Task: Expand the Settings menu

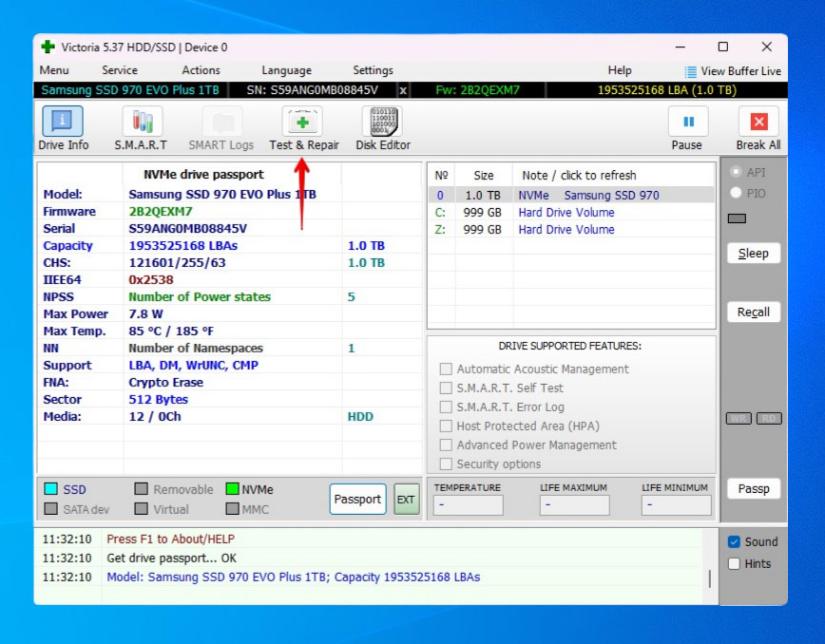Action: click(x=373, y=70)
